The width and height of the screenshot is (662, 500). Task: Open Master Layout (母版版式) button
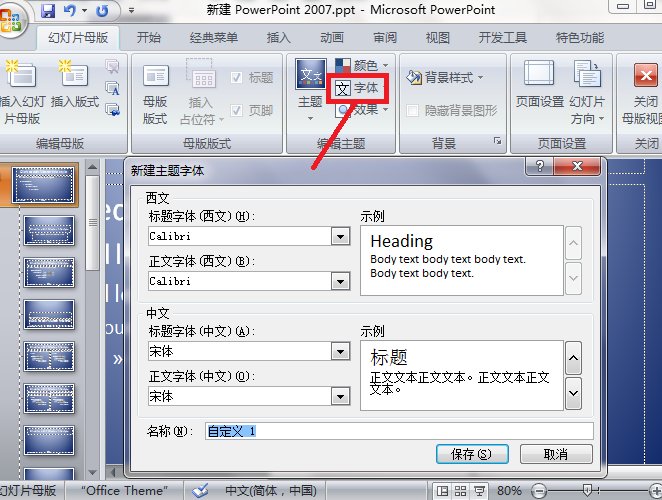pyautogui.click(x=155, y=94)
